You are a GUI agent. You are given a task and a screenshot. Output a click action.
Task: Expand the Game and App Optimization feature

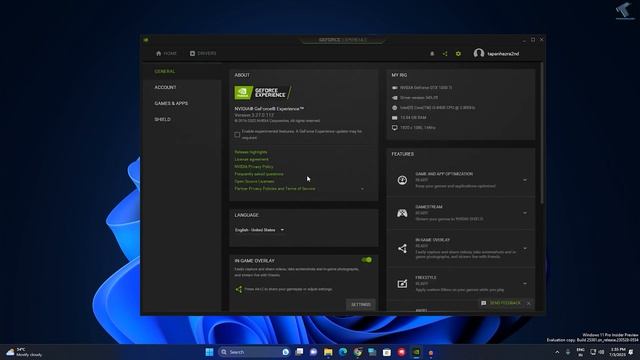pos(525,180)
